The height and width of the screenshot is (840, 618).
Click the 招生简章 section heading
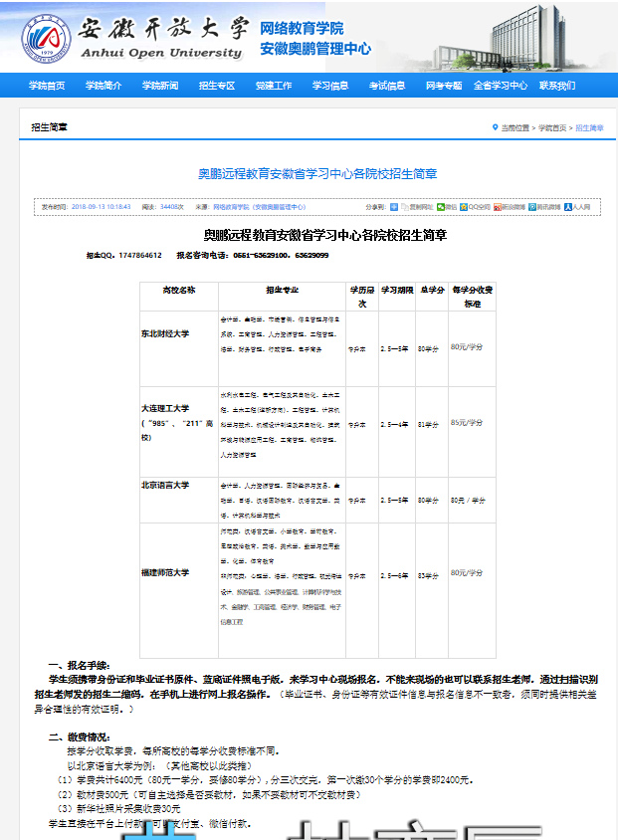50,127
